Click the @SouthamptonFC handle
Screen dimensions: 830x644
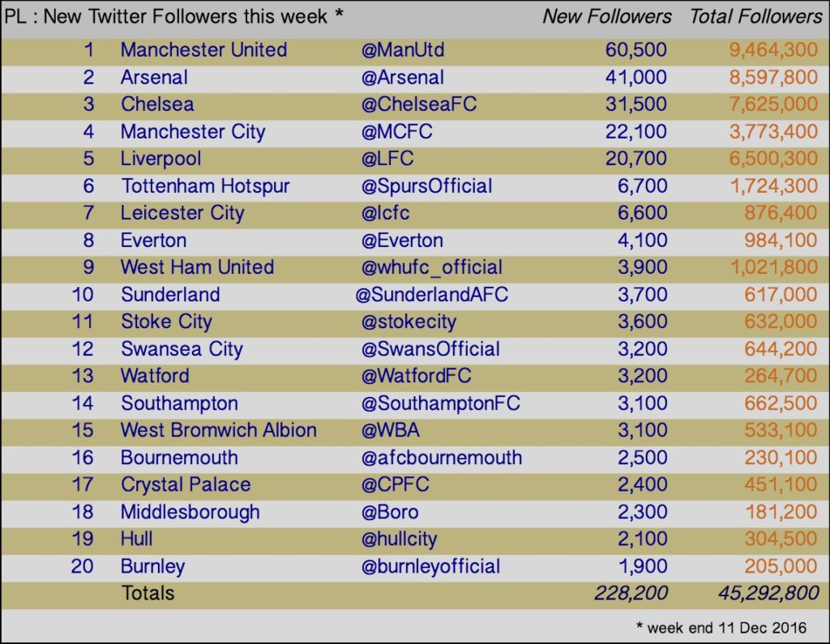click(x=440, y=403)
